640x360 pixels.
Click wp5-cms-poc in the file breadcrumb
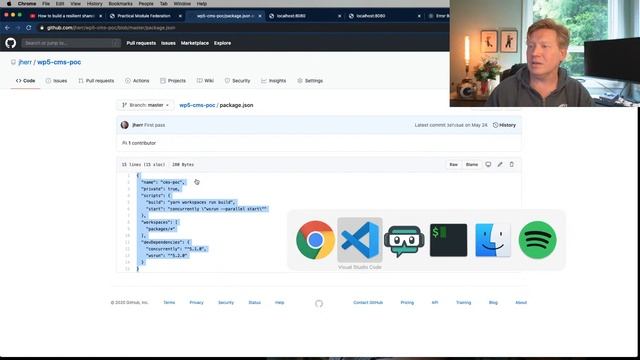click(197, 105)
